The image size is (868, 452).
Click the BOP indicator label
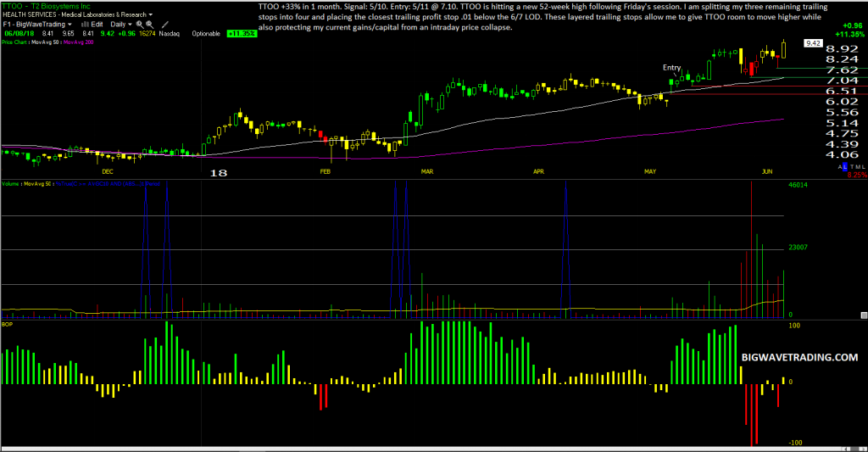pos(7,324)
